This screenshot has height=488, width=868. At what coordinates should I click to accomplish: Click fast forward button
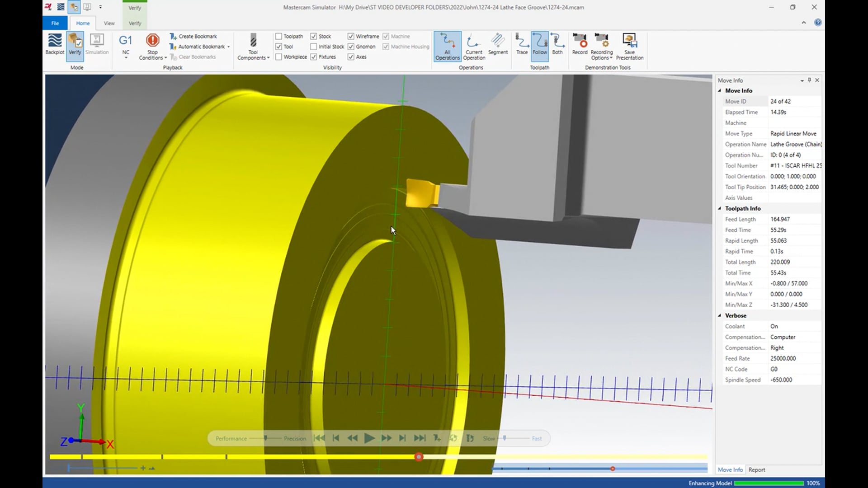click(x=386, y=438)
